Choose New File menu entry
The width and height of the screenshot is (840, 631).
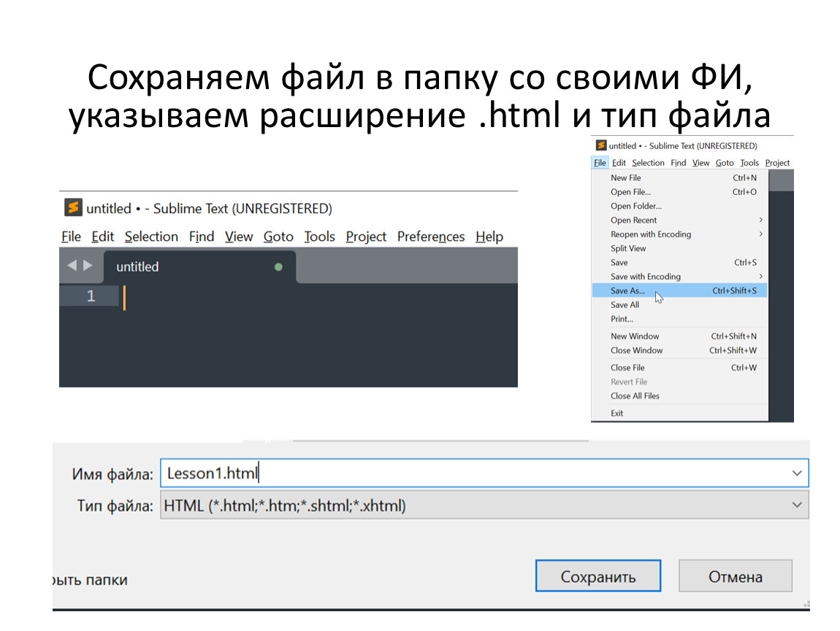pyautogui.click(x=626, y=177)
